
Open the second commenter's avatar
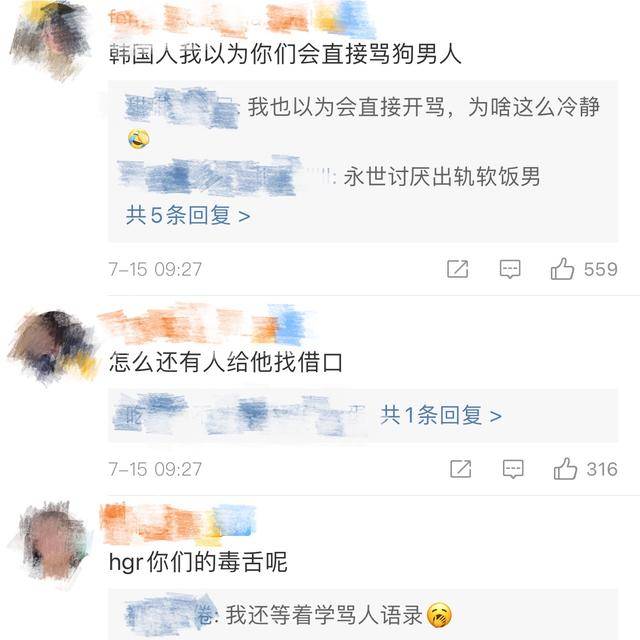coord(51,346)
